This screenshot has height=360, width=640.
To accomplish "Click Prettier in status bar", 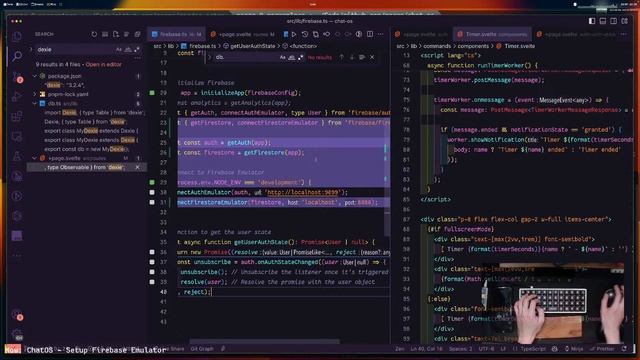I will (602, 349).
